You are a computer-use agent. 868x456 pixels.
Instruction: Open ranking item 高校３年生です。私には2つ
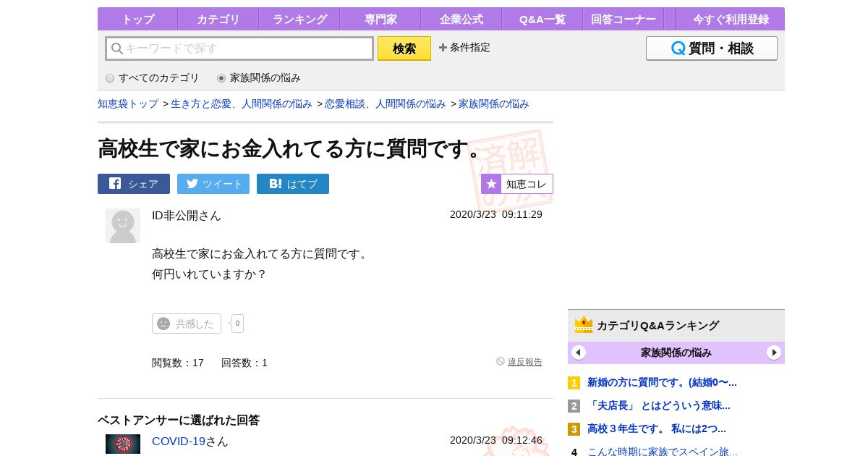click(657, 428)
